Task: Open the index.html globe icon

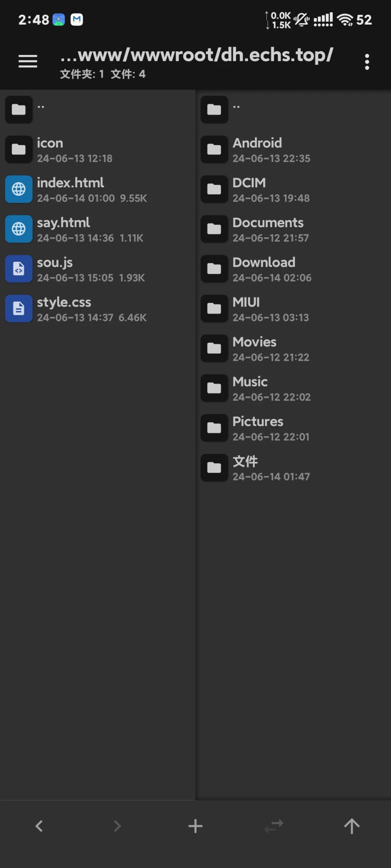Action: pos(19,189)
